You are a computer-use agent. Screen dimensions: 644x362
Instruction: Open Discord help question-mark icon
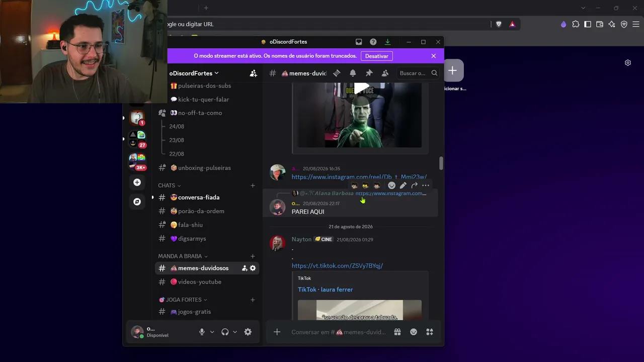pos(373,42)
